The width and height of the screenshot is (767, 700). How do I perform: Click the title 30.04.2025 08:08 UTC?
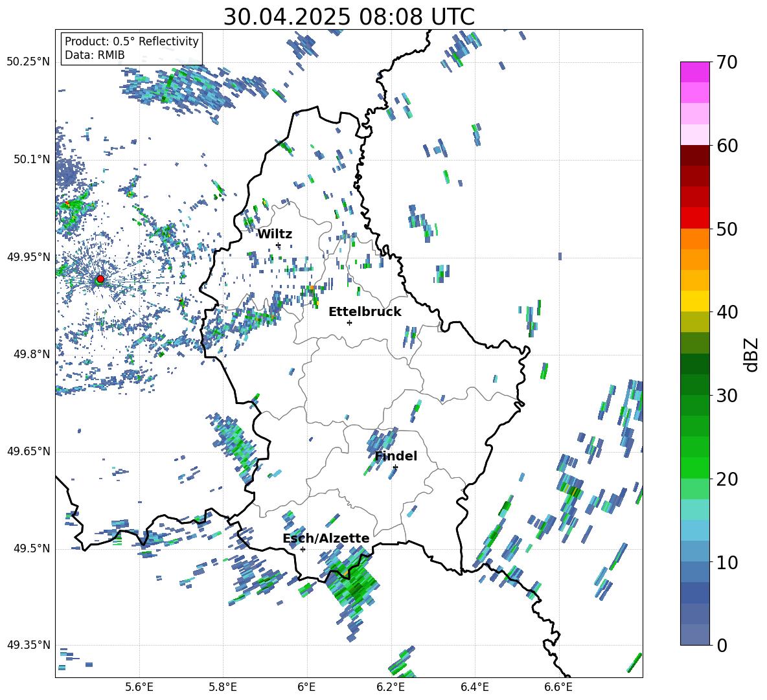point(349,17)
